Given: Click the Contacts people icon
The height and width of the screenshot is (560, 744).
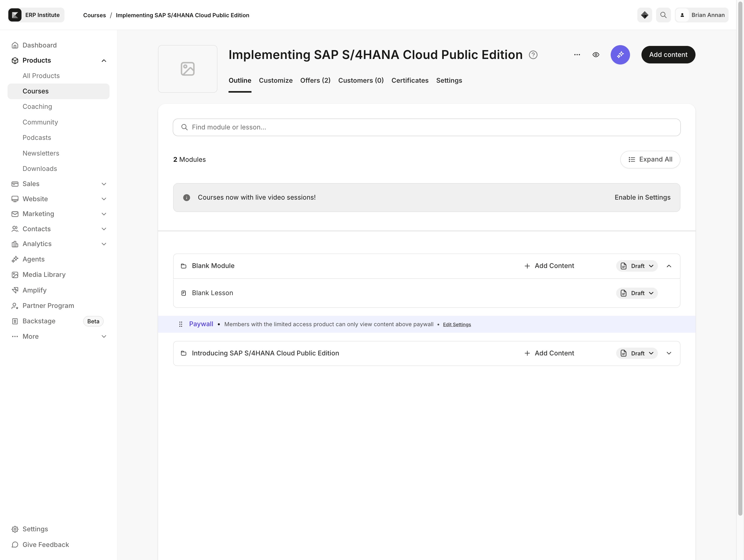Looking at the screenshot, I should 15,229.
